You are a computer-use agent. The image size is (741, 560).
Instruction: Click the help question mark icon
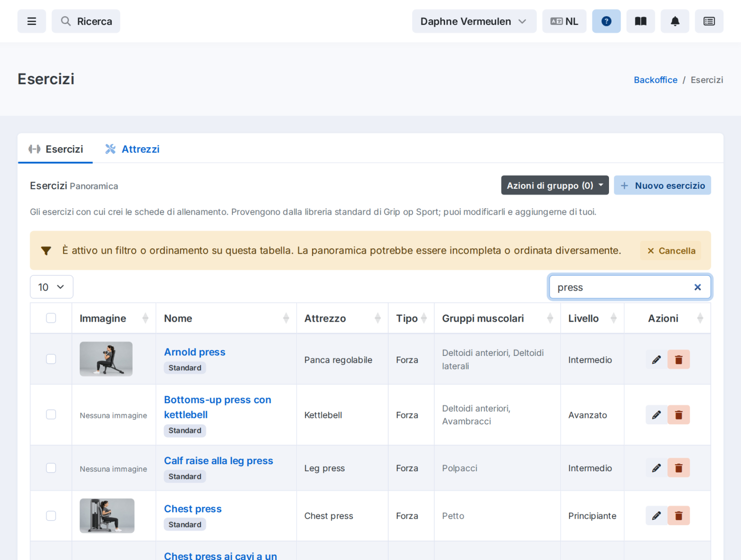point(606,21)
